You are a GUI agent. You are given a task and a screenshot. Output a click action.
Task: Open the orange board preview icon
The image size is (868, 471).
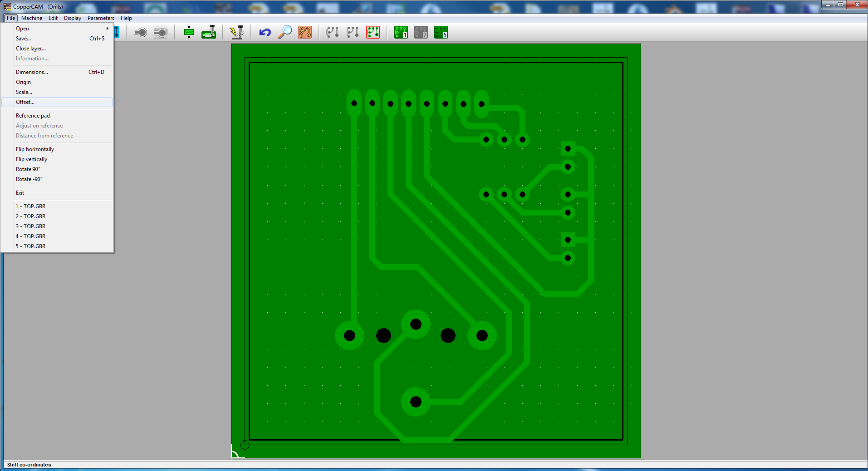pos(304,32)
